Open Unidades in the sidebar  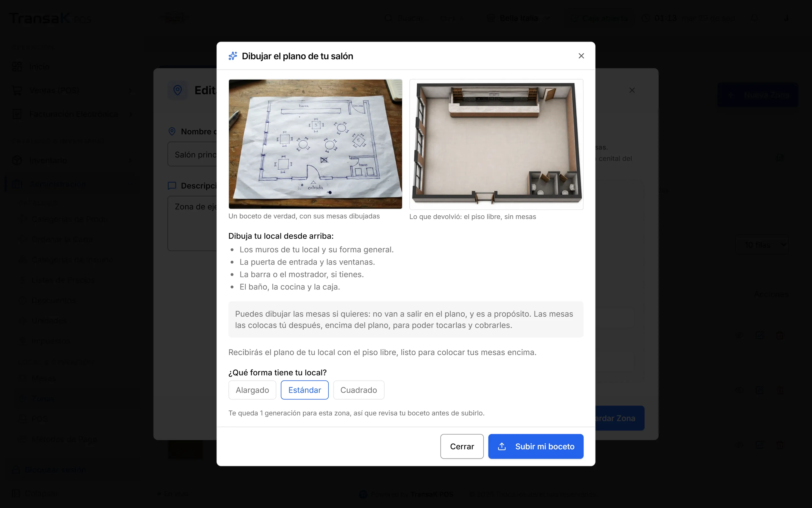point(49,321)
